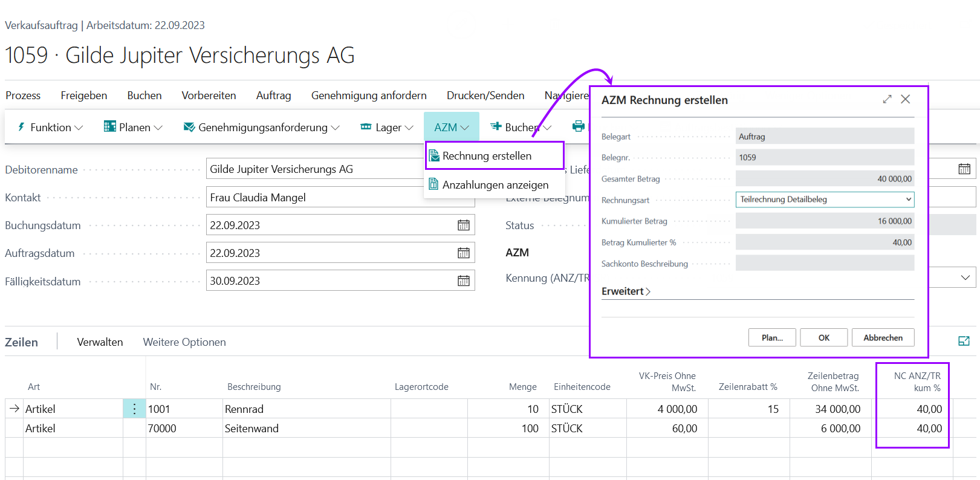Click the Abbrechen button

tap(883, 337)
